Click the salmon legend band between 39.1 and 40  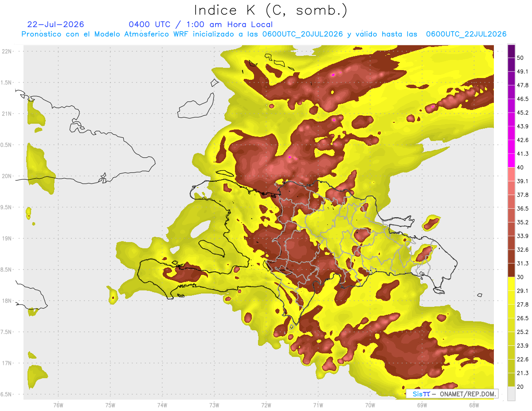[511, 174]
